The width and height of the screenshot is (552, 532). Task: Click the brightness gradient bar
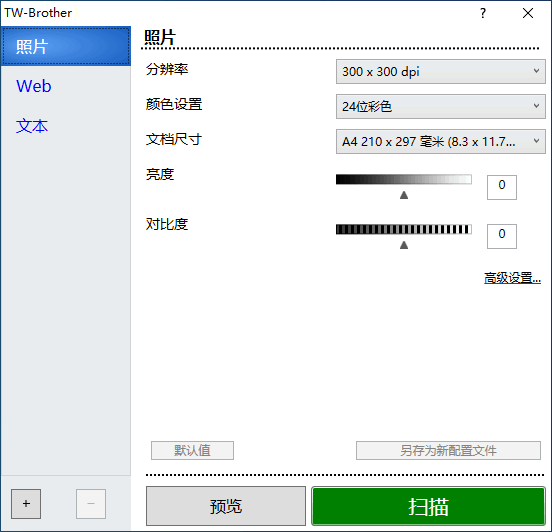pos(403,179)
